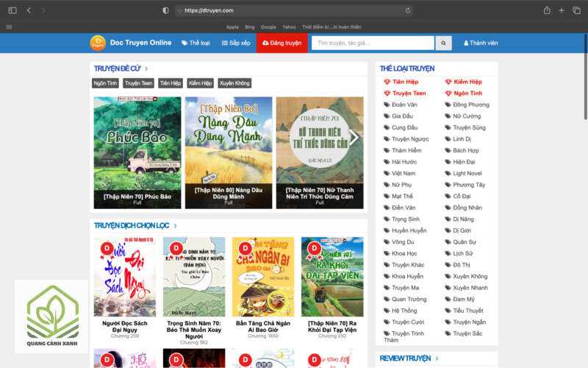Open a new tab with plus icon
The width and height of the screenshot is (588, 368).
[x=562, y=10]
